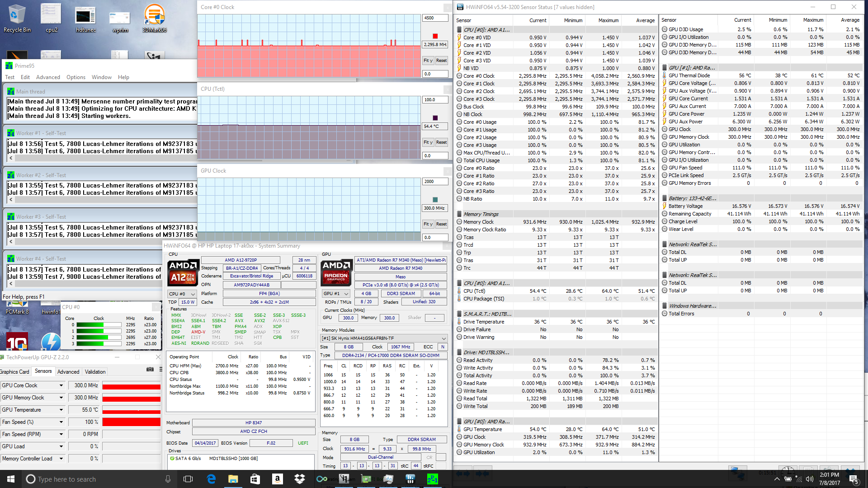Expand the SK Hynix memory module dropdown
868x488 pixels.
(443, 338)
